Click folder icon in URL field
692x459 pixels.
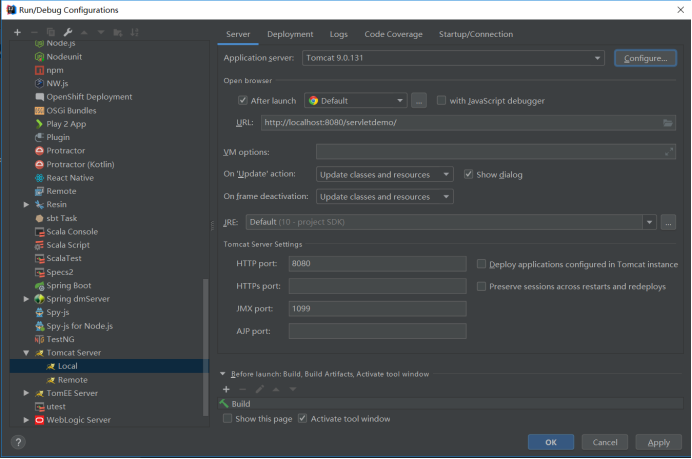point(668,123)
